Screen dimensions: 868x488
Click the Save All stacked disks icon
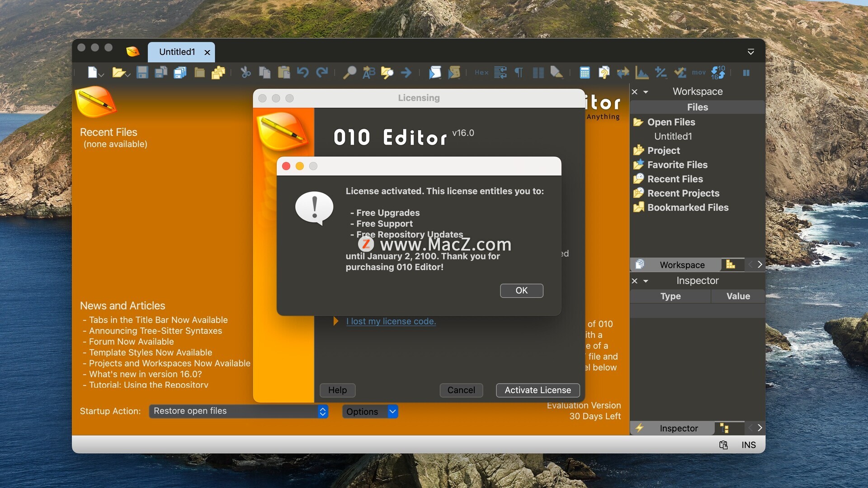(180, 72)
